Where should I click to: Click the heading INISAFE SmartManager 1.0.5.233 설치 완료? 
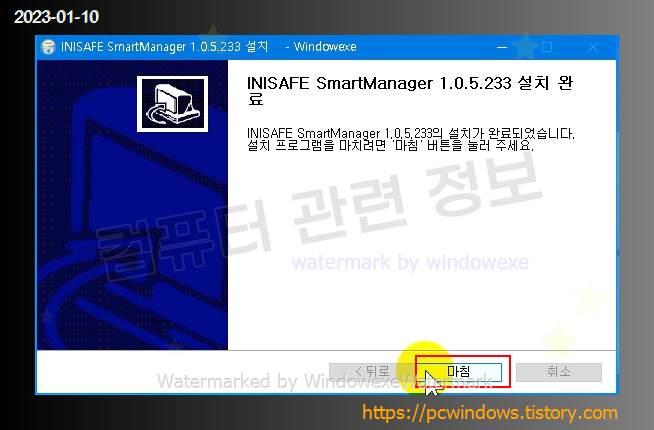point(410,91)
